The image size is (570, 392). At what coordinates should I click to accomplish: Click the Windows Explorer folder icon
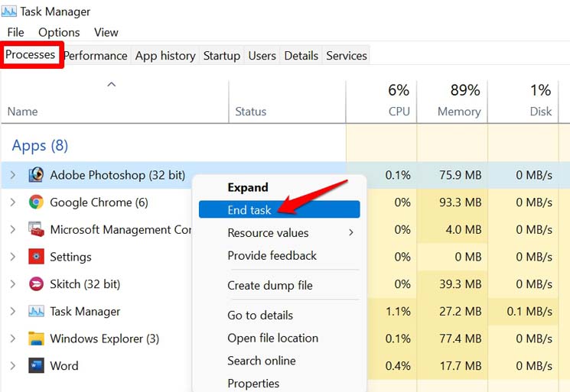pos(35,339)
